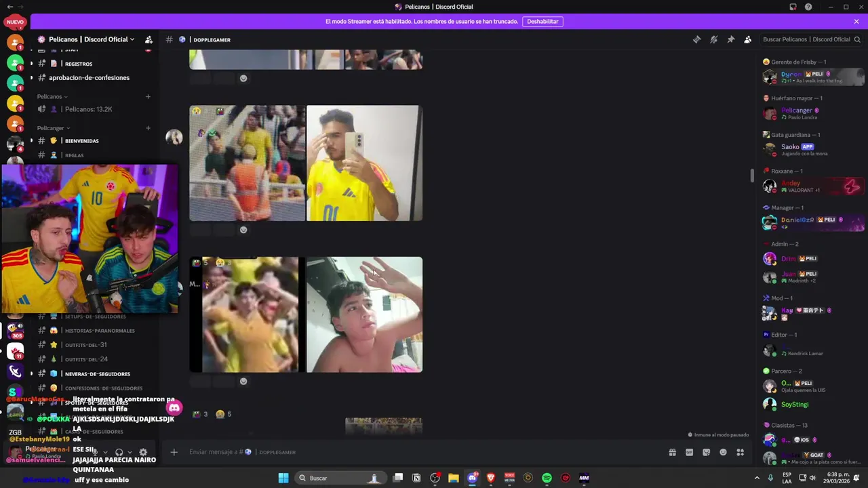Open the Threads icon in channel header
Screen dimensions: 868x488
[x=696, y=39]
